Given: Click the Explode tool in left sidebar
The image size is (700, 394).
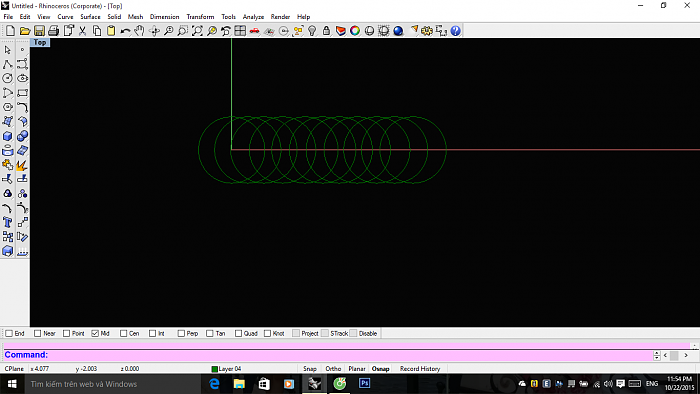Looking at the screenshot, I should [x=22, y=165].
